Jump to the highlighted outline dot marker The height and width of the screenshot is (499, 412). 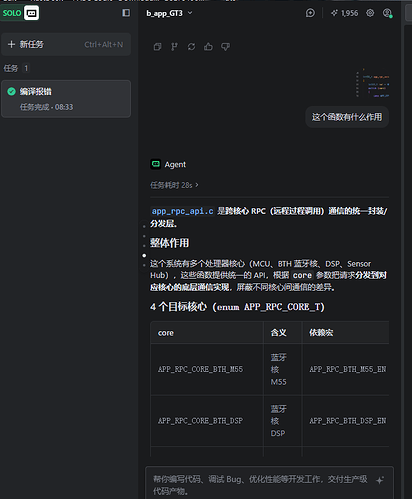pyautogui.click(x=144, y=255)
